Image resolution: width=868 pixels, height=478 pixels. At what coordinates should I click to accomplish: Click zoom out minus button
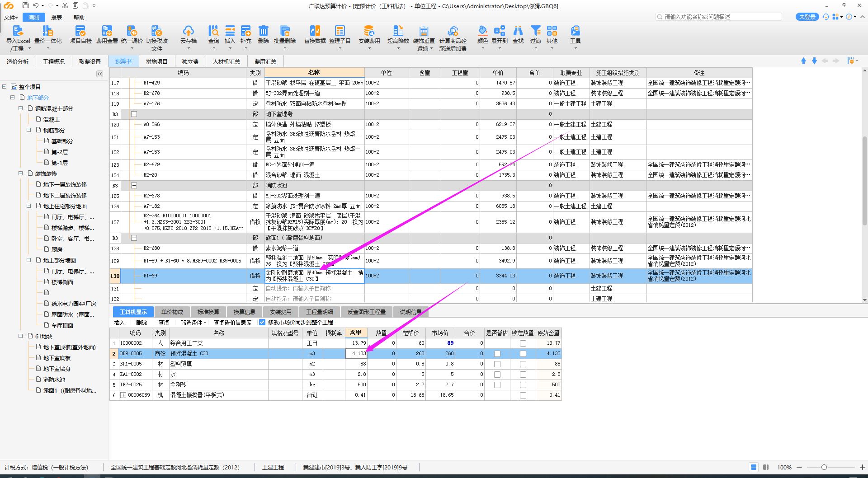click(x=799, y=467)
